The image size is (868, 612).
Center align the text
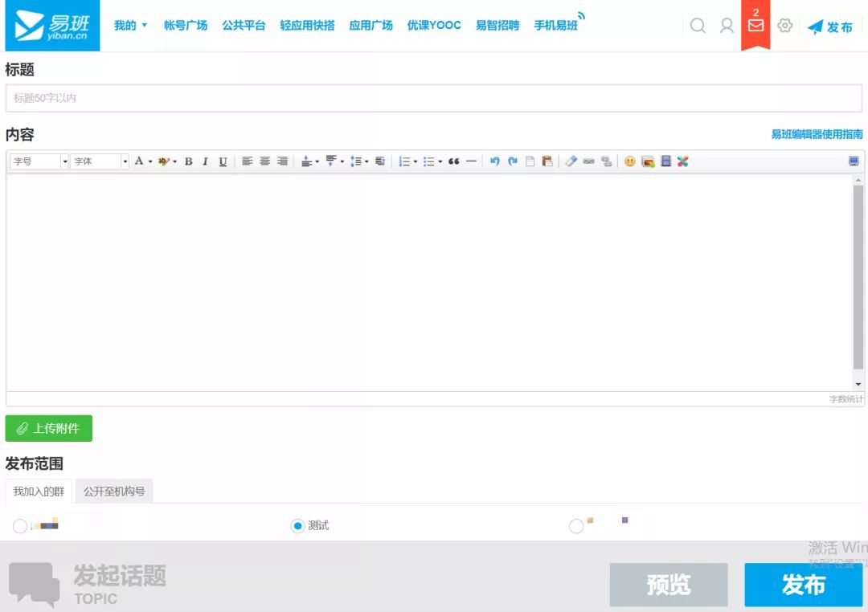click(264, 161)
